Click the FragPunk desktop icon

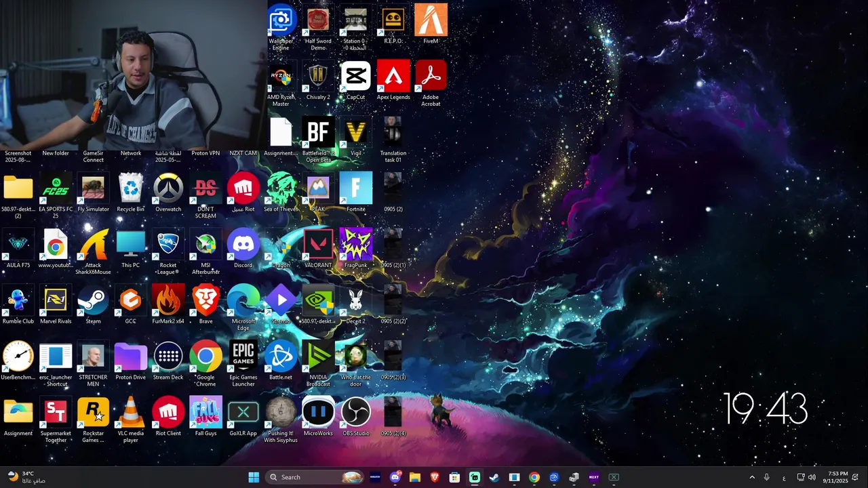pos(355,245)
